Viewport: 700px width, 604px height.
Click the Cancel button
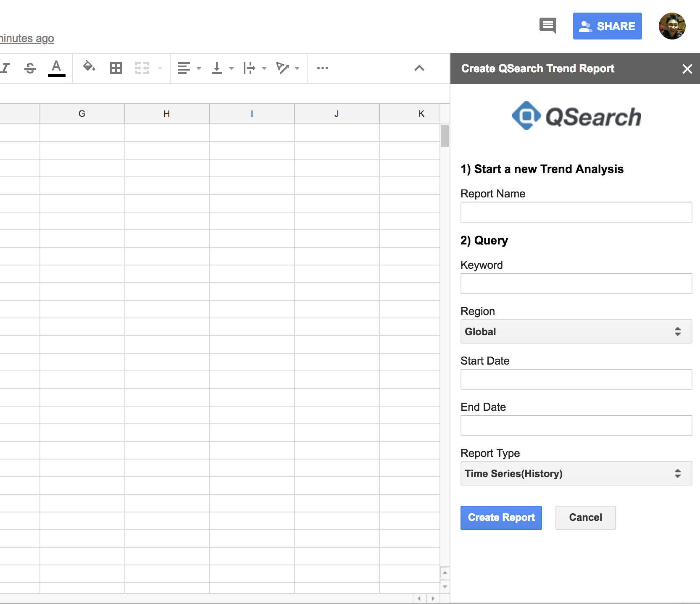click(586, 518)
